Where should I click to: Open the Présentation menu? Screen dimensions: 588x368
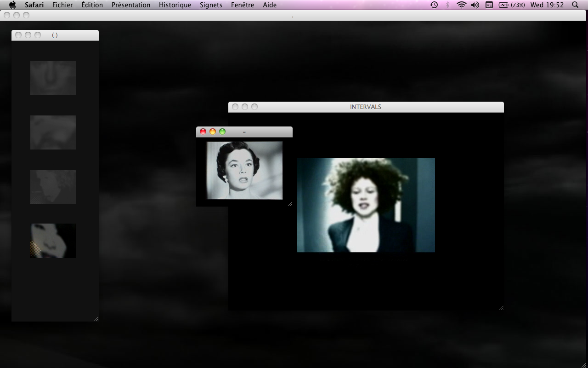click(x=131, y=5)
